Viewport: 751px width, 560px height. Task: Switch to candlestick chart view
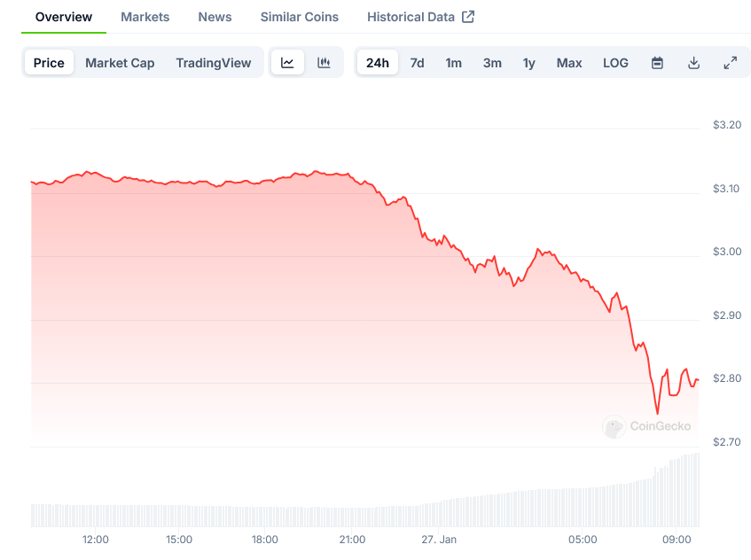pos(324,63)
